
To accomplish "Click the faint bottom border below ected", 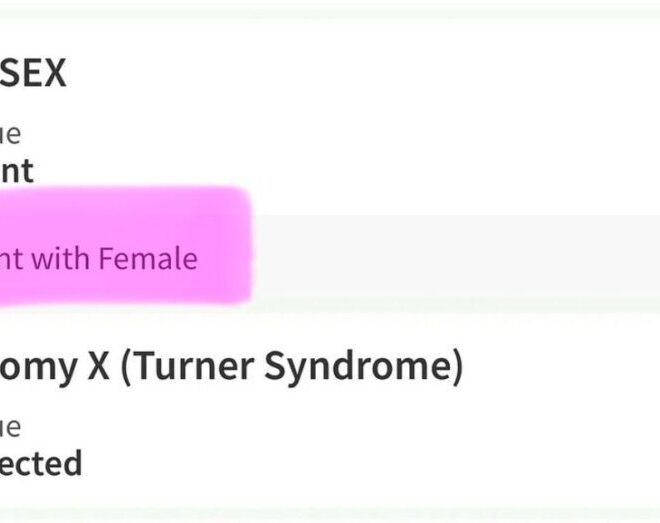I will (330, 513).
